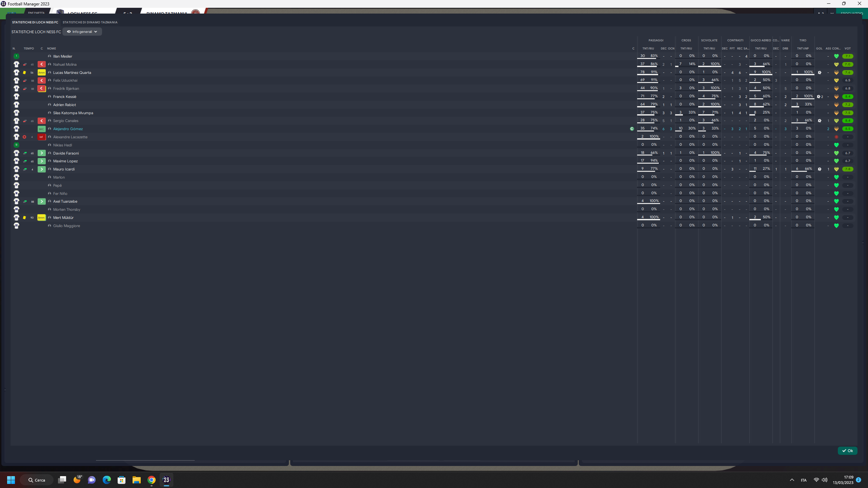Click Maxime Lopez's green substitution arrow
The height and width of the screenshot is (488, 868).
41,161
